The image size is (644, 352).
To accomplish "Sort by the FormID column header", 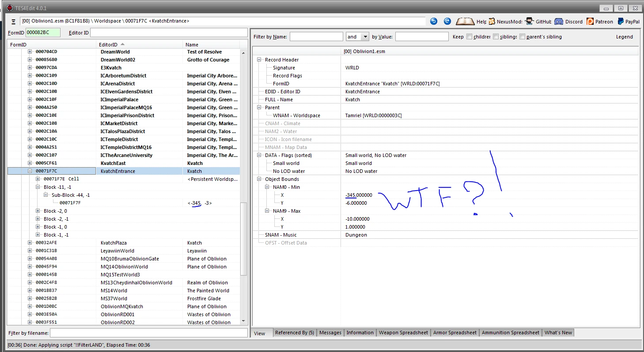I will click(x=52, y=45).
